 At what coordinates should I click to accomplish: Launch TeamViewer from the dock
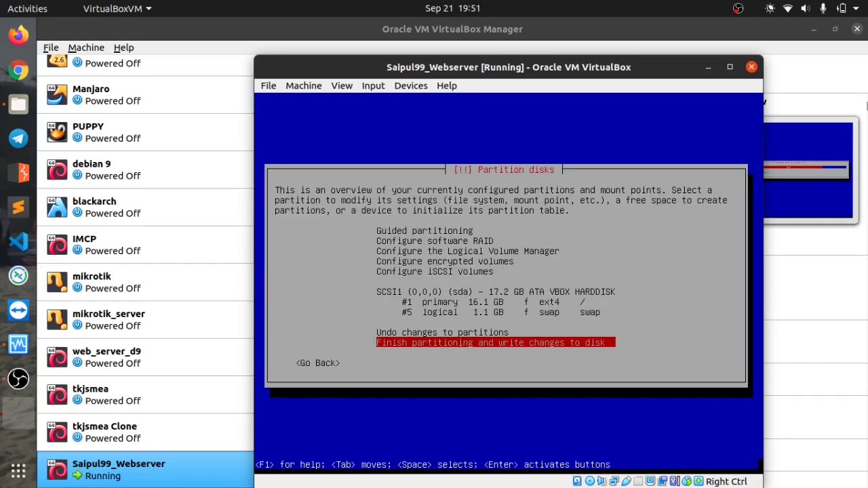(18, 310)
